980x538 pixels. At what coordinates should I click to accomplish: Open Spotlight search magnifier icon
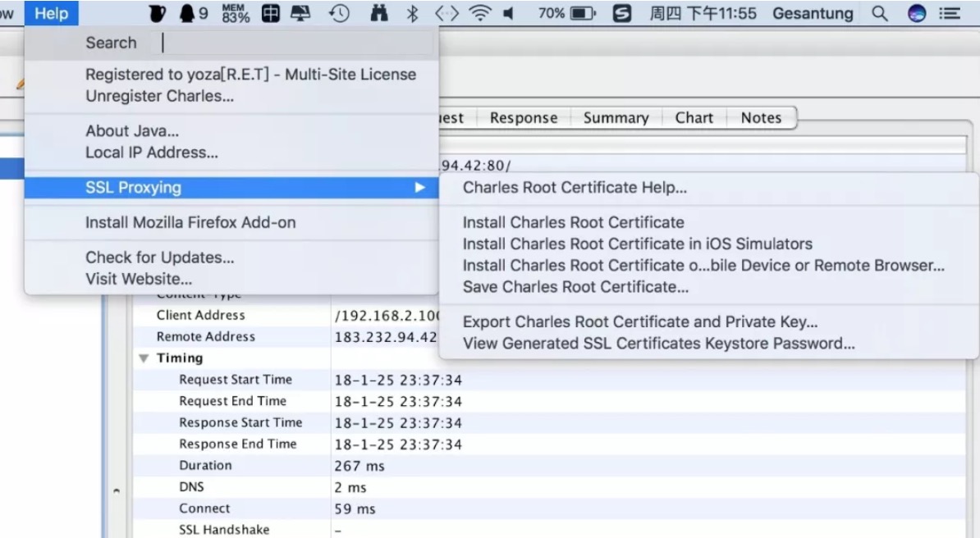tap(879, 13)
